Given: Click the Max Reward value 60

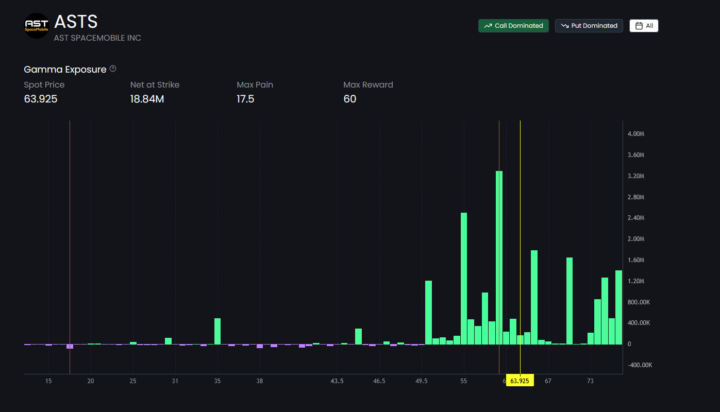Looking at the screenshot, I should coord(350,98).
